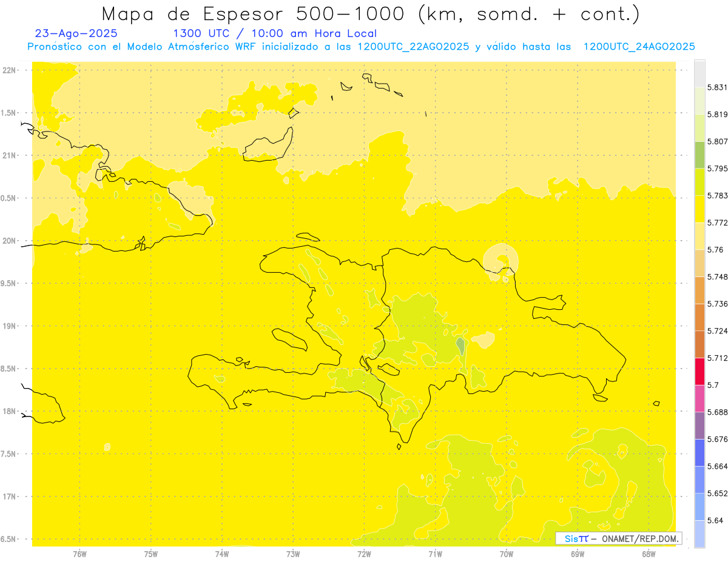This screenshot has height=562, width=728.
Task: Click the light gray swatch atop the legend
Action: click(699, 73)
